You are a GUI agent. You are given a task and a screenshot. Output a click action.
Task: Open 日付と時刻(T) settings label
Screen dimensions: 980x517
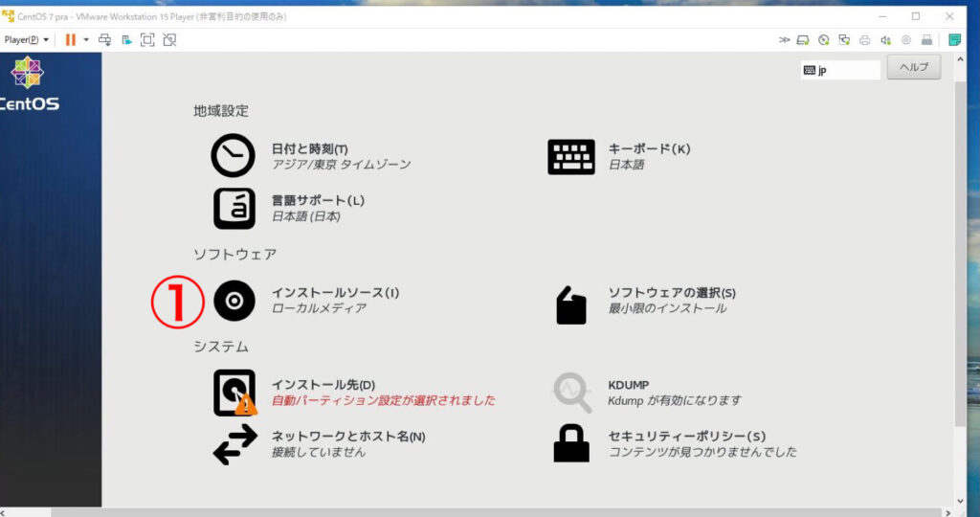[310, 149]
